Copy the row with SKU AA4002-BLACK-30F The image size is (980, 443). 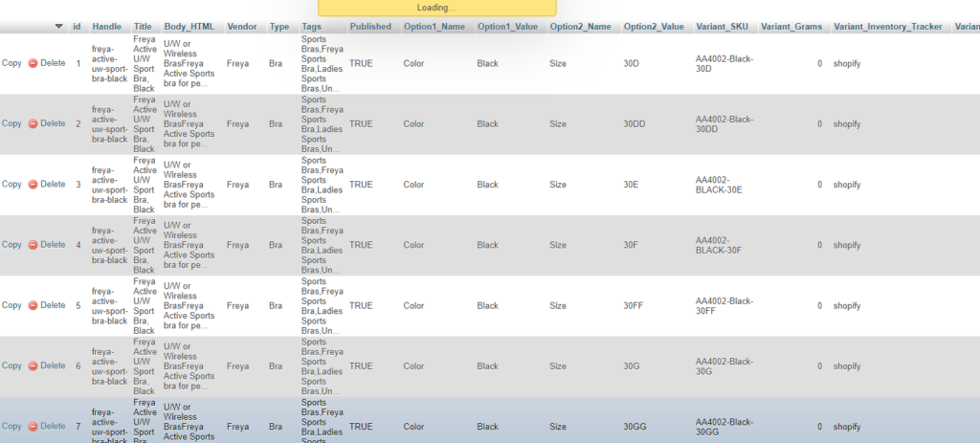coord(11,245)
